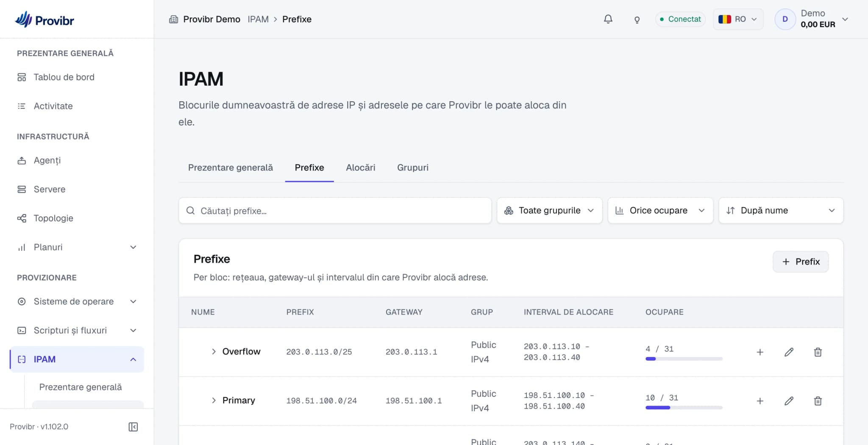This screenshot has width=868, height=445.
Task: Click the 10 / 31 occupancy text
Action: click(662, 398)
